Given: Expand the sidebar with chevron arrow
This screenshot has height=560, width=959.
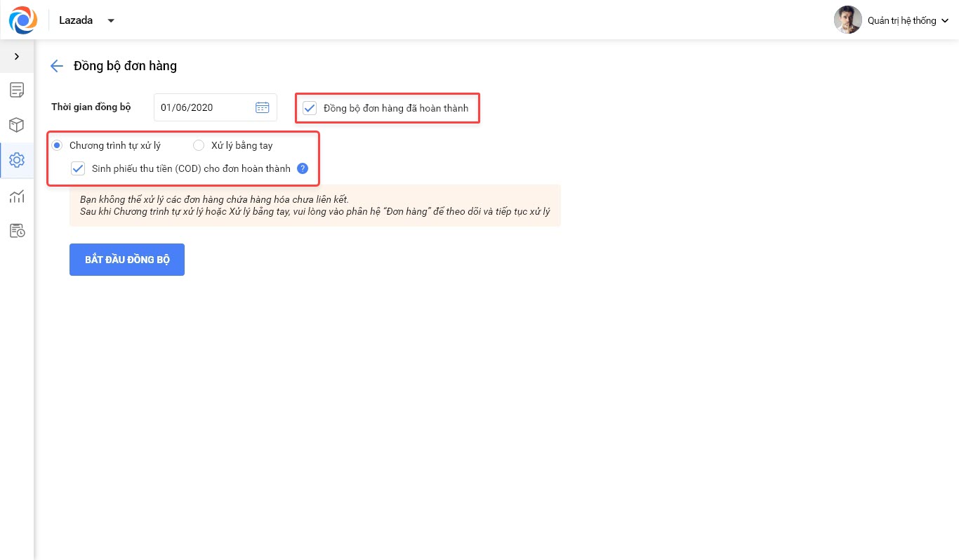Looking at the screenshot, I should pos(17,56).
